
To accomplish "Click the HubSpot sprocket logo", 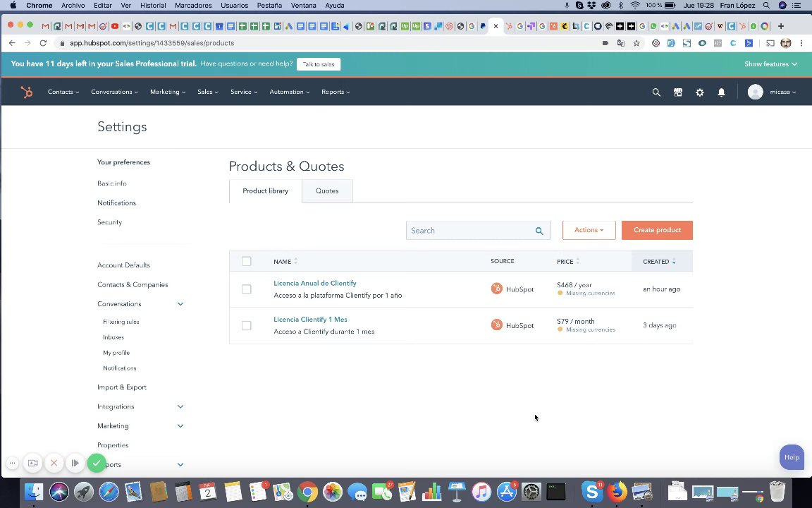I will click(26, 92).
